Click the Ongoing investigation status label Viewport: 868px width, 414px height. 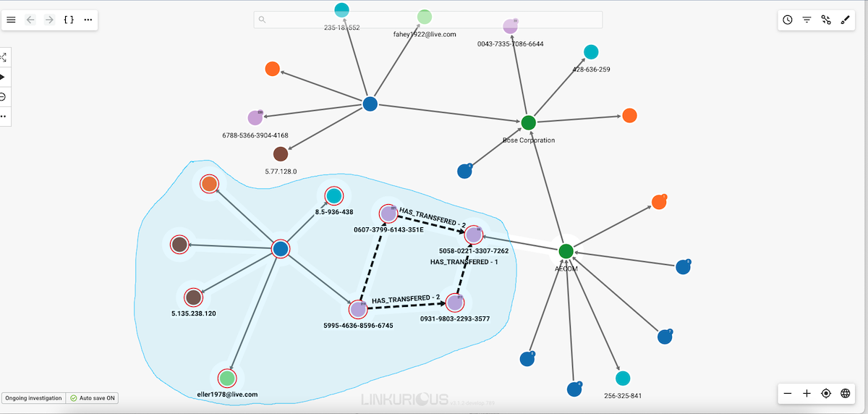[x=33, y=398]
